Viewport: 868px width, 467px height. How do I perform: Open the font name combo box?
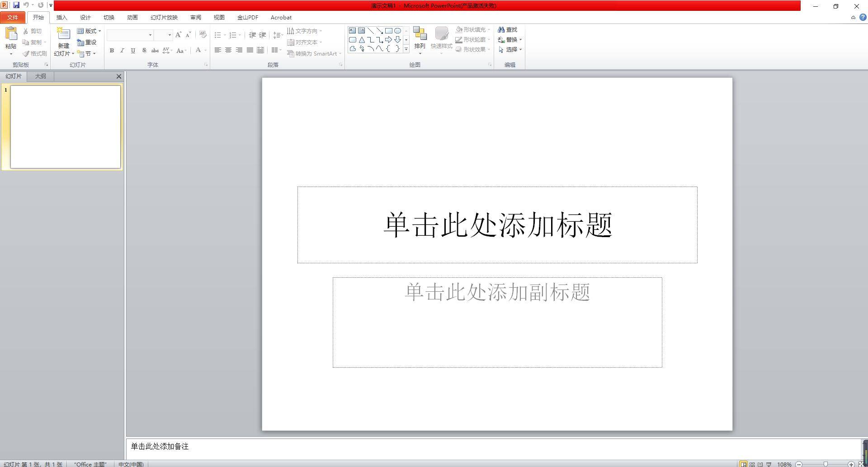tap(130, 35)
